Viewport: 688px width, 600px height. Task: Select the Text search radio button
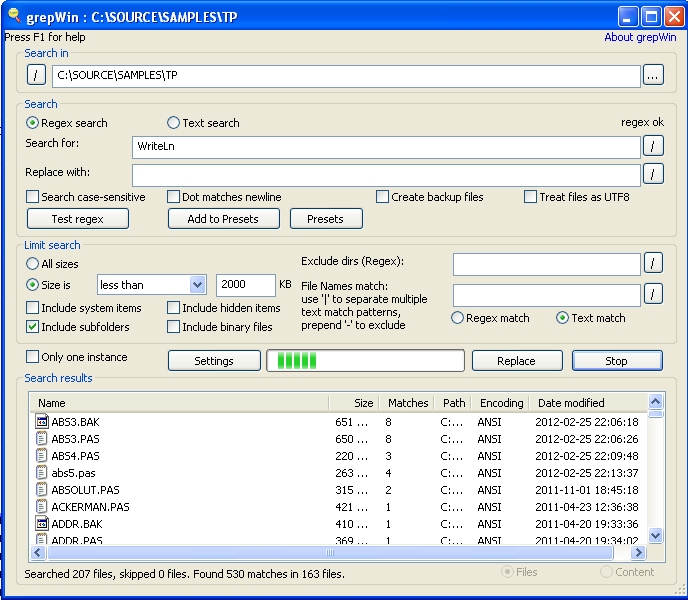click(x=174, y=123)
